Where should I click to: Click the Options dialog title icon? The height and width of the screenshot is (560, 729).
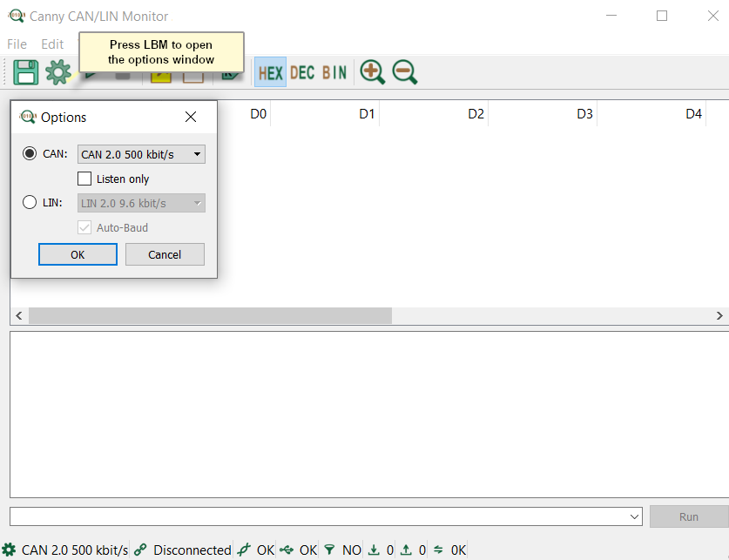point(27,116)
